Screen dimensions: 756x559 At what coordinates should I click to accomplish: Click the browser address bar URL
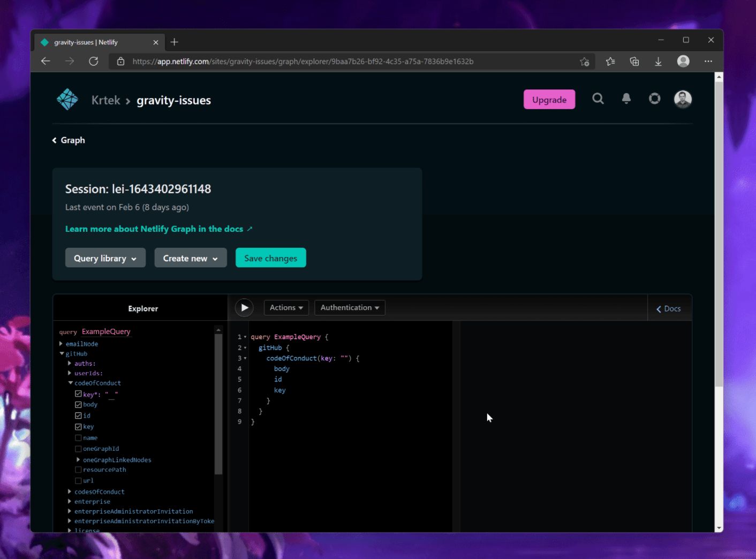[303, 62]
